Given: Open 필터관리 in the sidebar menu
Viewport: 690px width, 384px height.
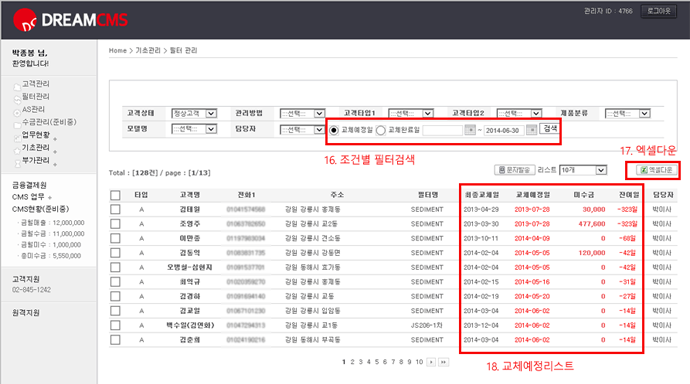Looking at the screenshot, I should pos(36,97).
